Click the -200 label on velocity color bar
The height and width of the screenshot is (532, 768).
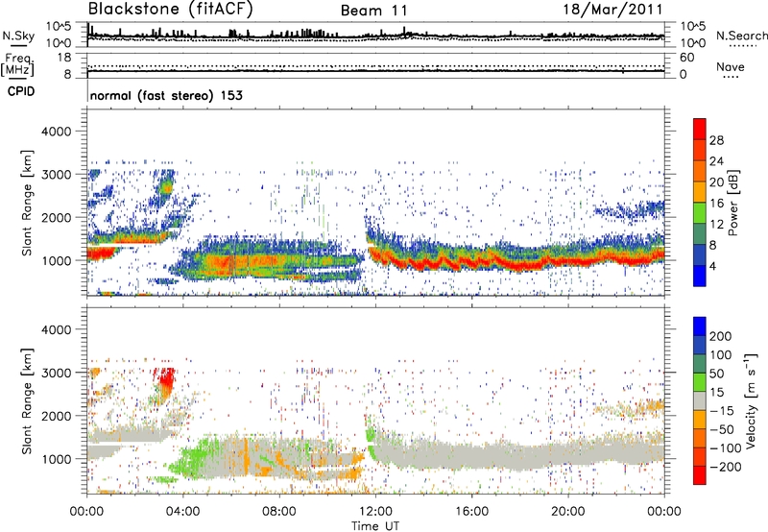pyautogui.click(x=725, y=467)
